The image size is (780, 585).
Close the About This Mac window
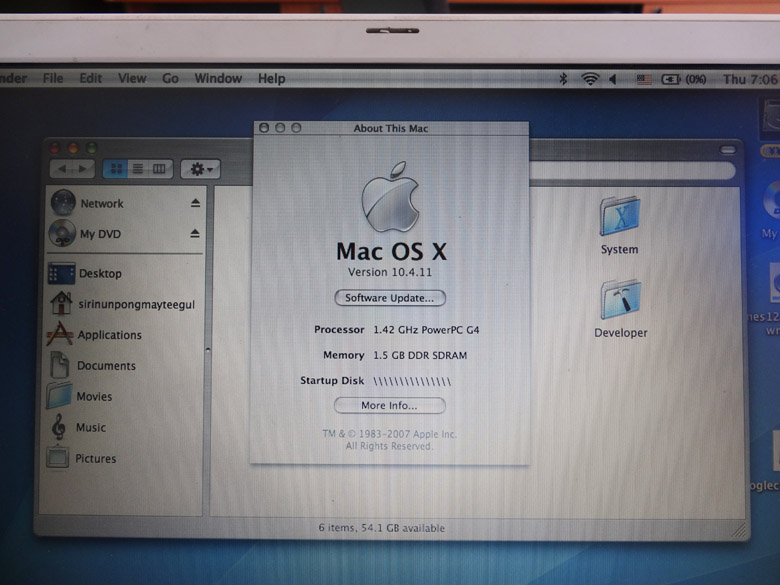click(264, 128)
